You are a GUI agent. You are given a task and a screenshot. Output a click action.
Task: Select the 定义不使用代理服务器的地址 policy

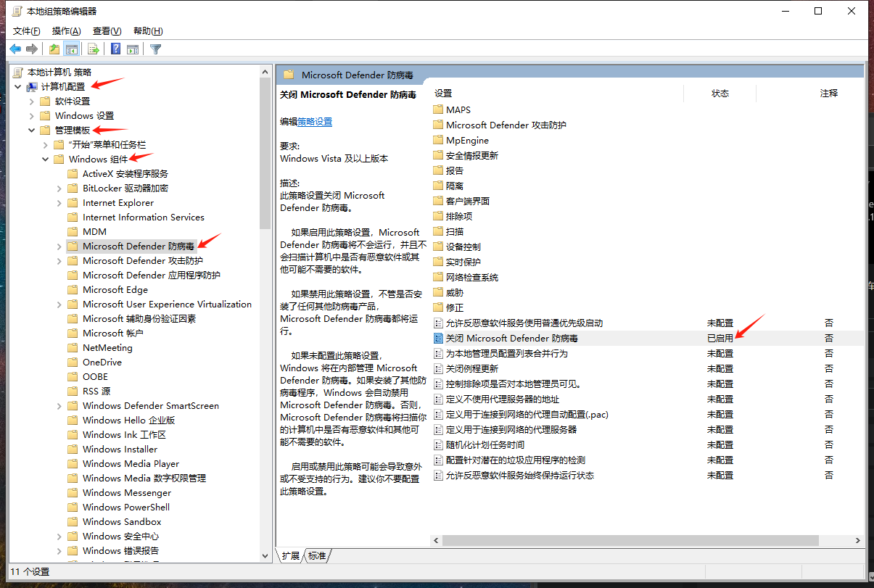pos(502,399)
